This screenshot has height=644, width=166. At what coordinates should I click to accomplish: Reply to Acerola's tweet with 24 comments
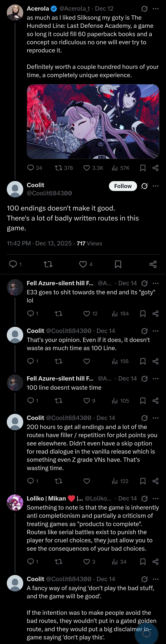[30, 168]
